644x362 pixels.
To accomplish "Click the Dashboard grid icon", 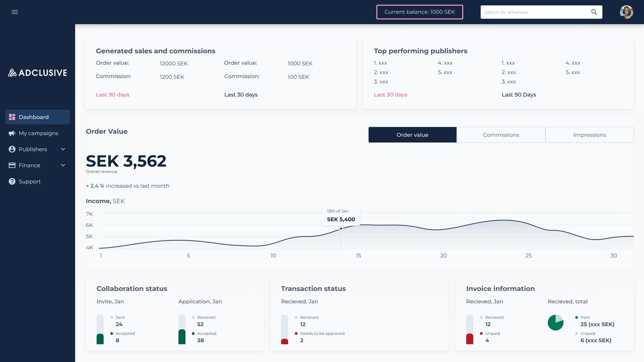I will [x=12, y=117].
